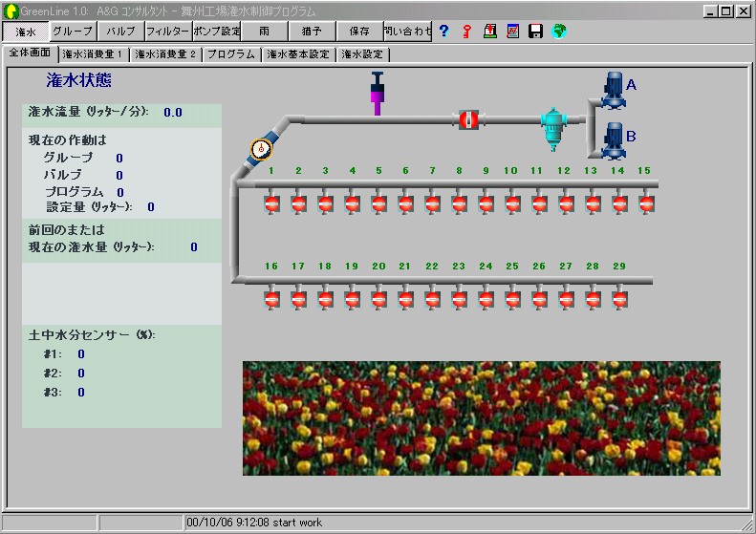Switch to the 全体画面 tab
Image resolution: width=756 pixels, height=534 pixels.
[30, 53]
